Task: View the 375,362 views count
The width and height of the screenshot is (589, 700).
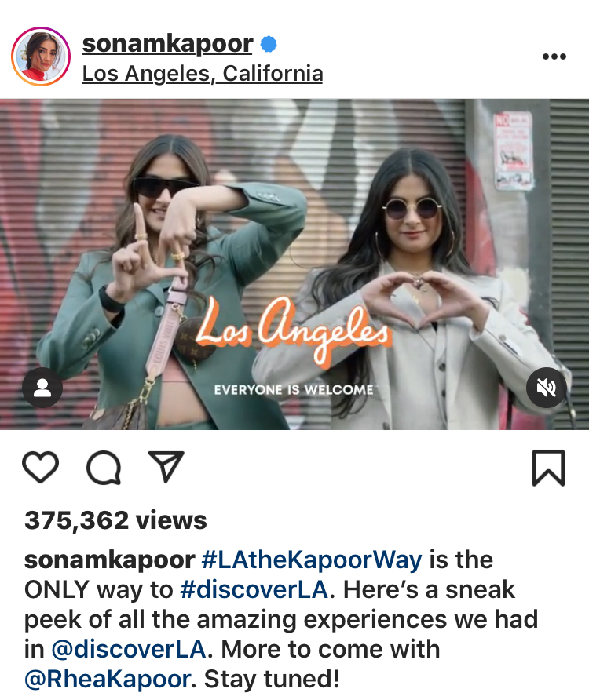Action: point(115,520)
